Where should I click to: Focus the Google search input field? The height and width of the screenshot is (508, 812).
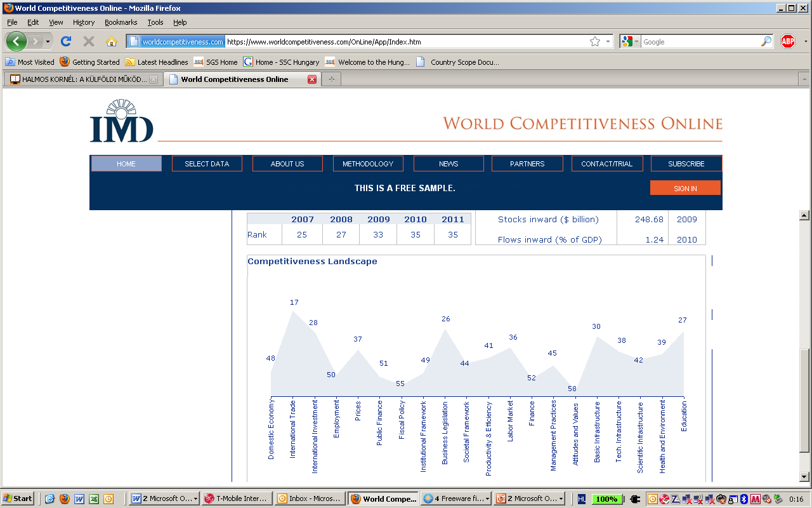coord(701,42)
